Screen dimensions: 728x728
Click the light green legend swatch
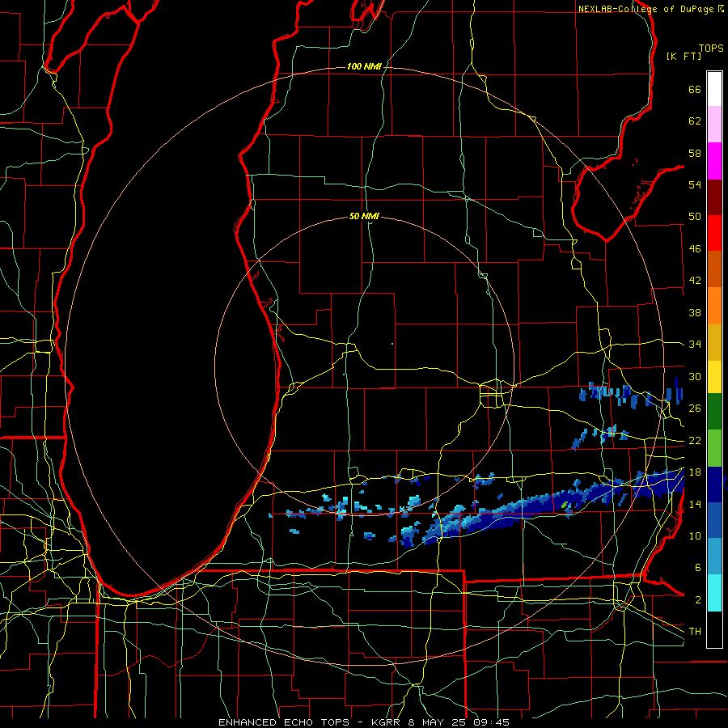click(714, 448)
